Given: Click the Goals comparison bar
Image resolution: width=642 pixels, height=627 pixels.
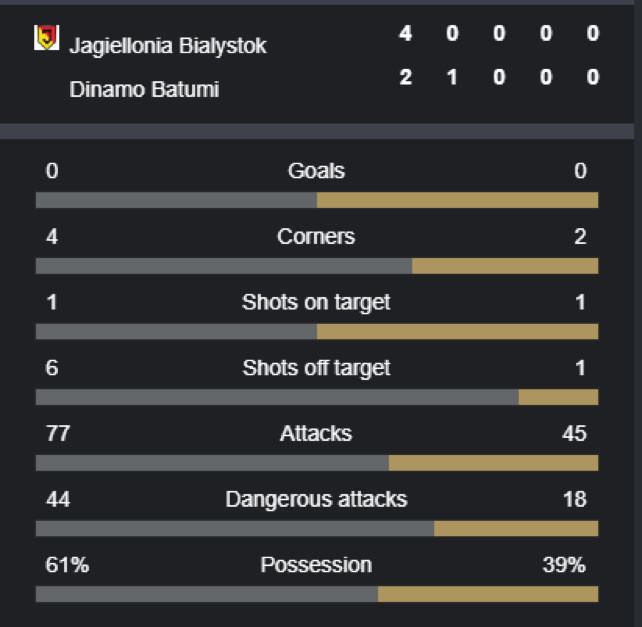Looking at the screenshot, I should click(x=317, y=200).
